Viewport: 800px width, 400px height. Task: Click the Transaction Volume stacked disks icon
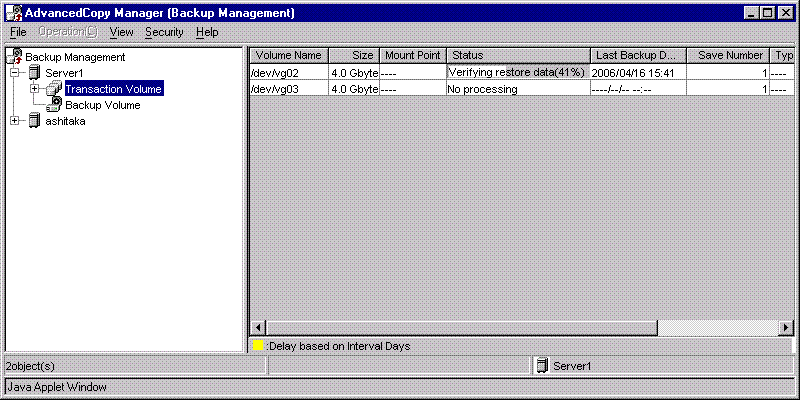[54, 89]
